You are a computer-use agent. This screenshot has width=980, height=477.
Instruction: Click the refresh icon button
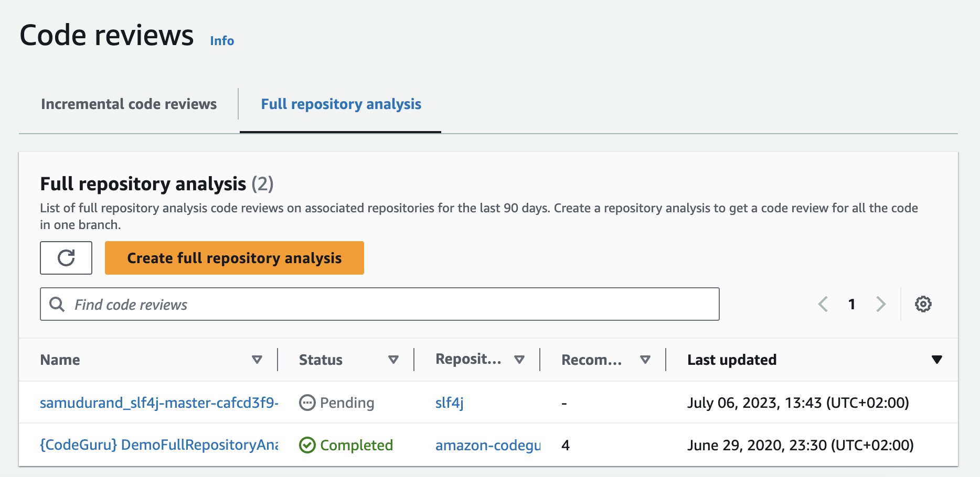(x=66, y=258)
